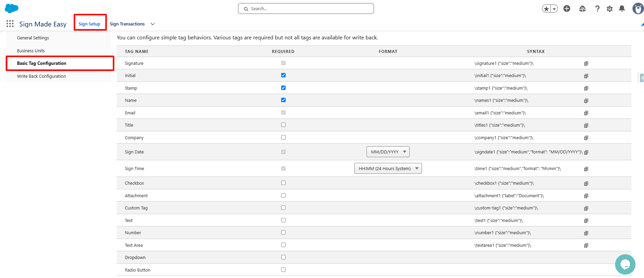Image resolution: width=644 pixels, height=278 pixels.
Task: Mark the Custom Tag as required
Action: tap(283, 208)
